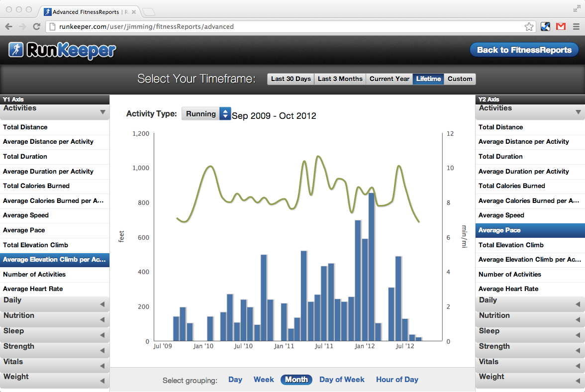The image size is (585, 392).
Task: Bookmark the page with the star icon
Action: [x=529, y=26]
